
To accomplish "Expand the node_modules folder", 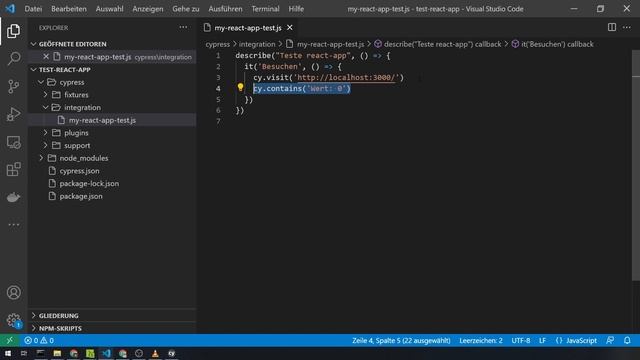I will click(41, 158).
